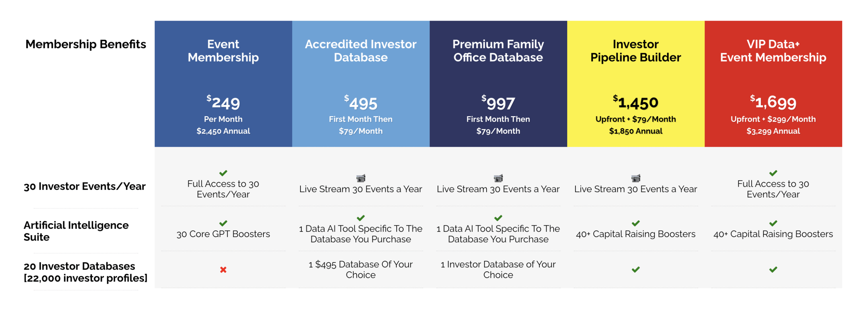Select the Event Membership plan header
Viewport: 868px width, 313px height.
pos(223,50)
